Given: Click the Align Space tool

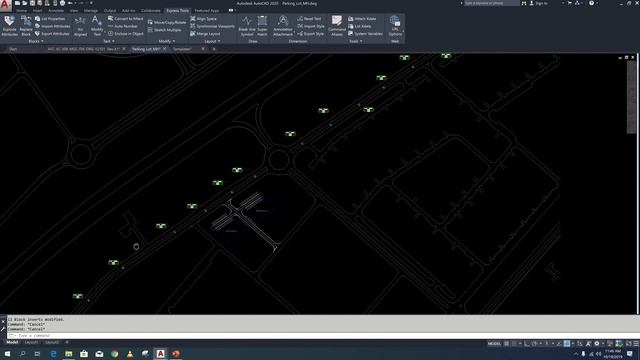Looking at the screenshot, I should pos(204,19).
